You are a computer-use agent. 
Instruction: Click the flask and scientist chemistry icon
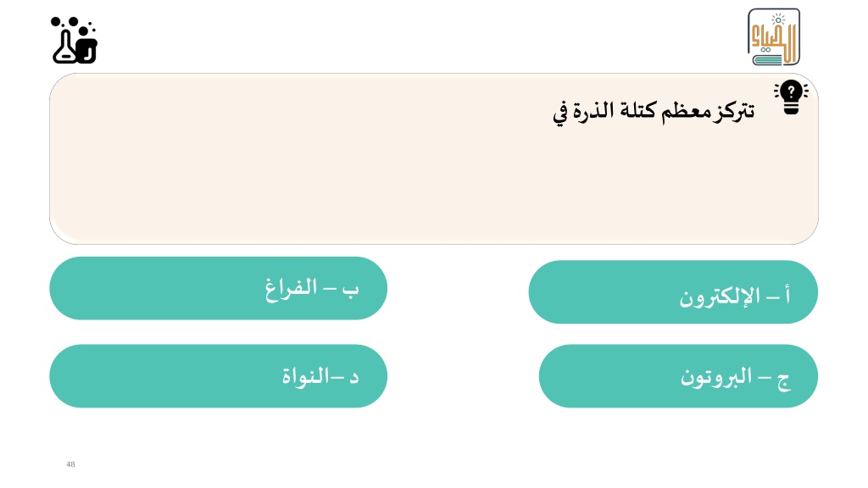click(75, 41)
